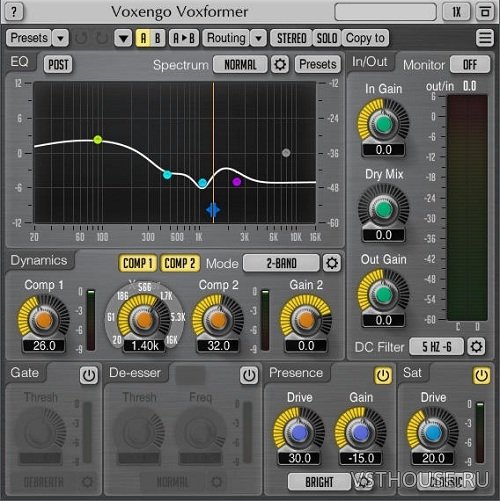
Task: Click the Presence Drive knob
Action: [x=299, y=433]
